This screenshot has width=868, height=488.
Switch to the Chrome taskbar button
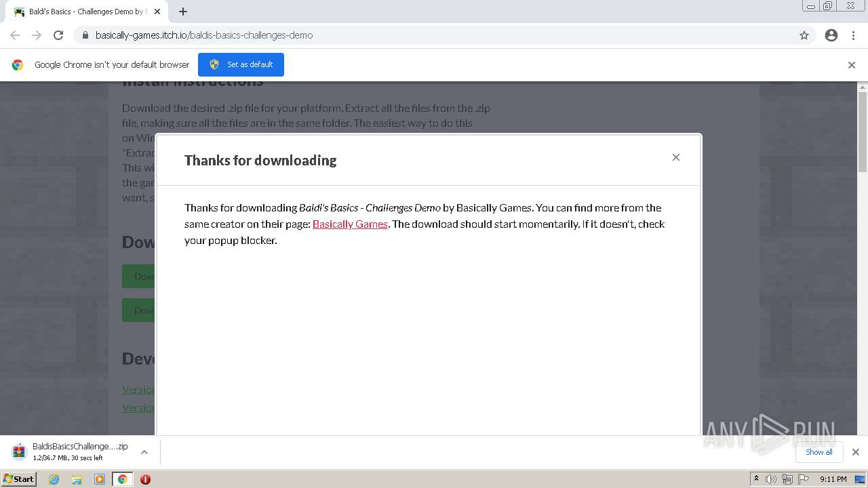pyautogui.click(x=123, y=479)
